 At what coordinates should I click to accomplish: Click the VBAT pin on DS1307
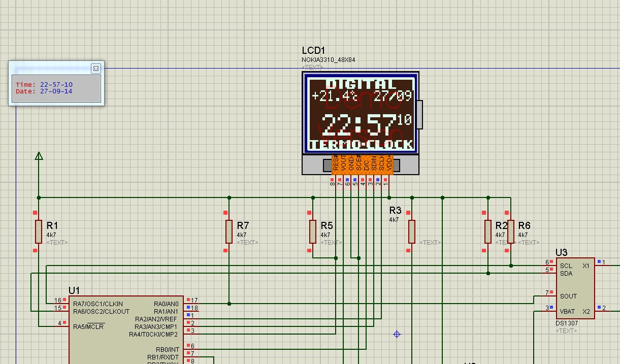point(568,311)
